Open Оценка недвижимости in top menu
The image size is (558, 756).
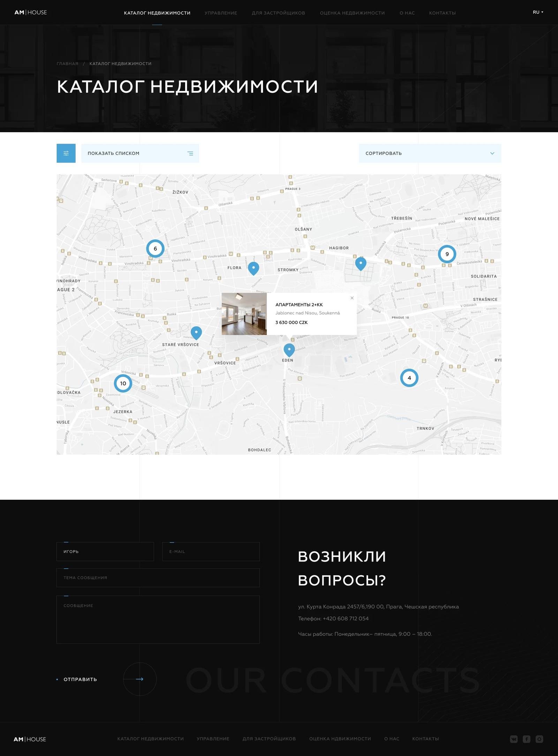point(352,13)
